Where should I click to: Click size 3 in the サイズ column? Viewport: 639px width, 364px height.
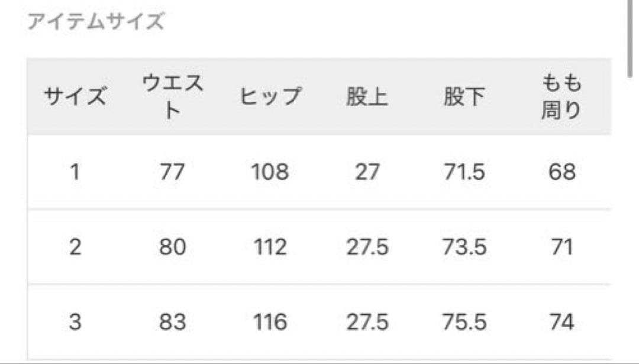75,322
